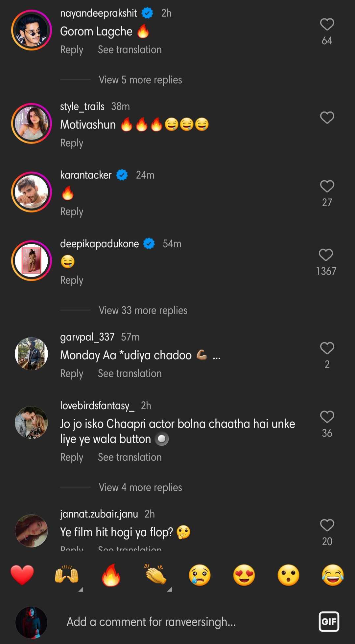Tap the clapping hands quick reaction

(155, 575)
